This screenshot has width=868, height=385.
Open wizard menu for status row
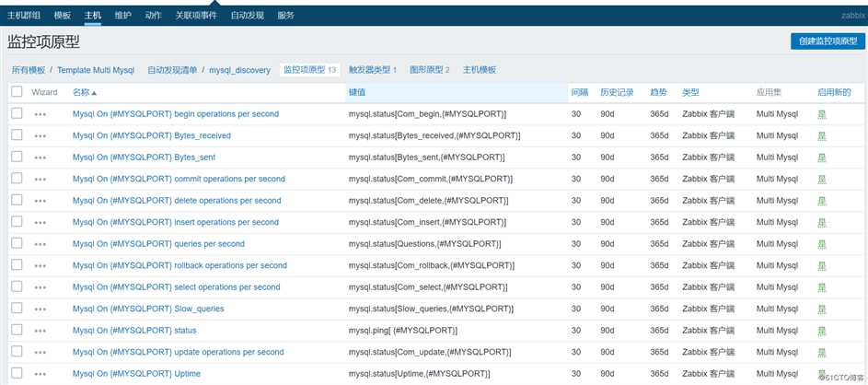click(40, 330)
